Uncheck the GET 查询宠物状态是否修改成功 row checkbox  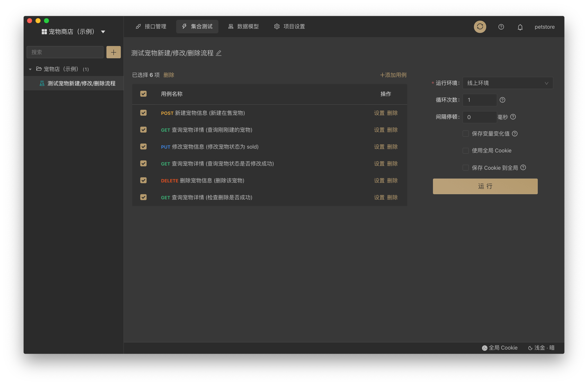(x=143, y=164)
